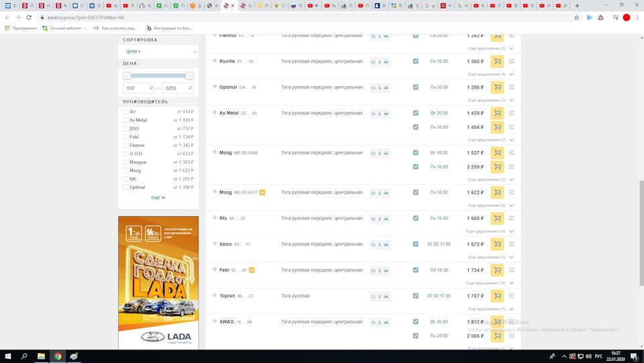Screen dimensions: 644x363
Task: Expand Ruville 'Еще предложения (4)'
Action: click(x=490, y=74)
